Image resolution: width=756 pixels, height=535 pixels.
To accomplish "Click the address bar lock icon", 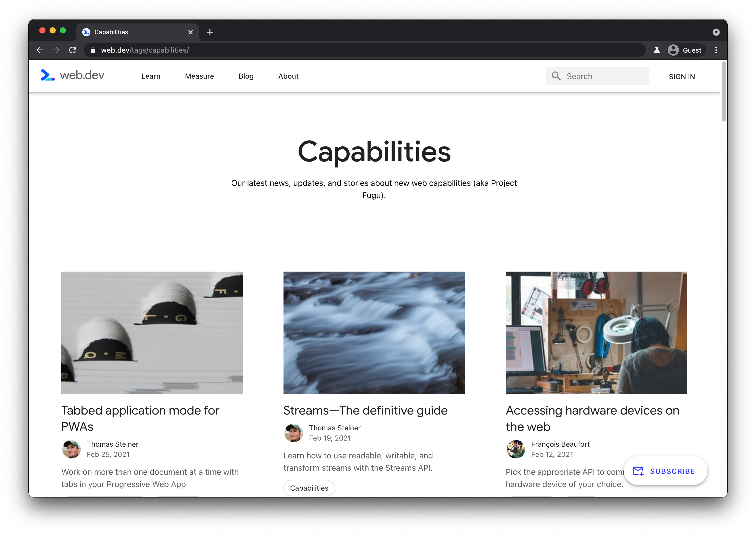I will pyautogui.click(x=93, y=50).
